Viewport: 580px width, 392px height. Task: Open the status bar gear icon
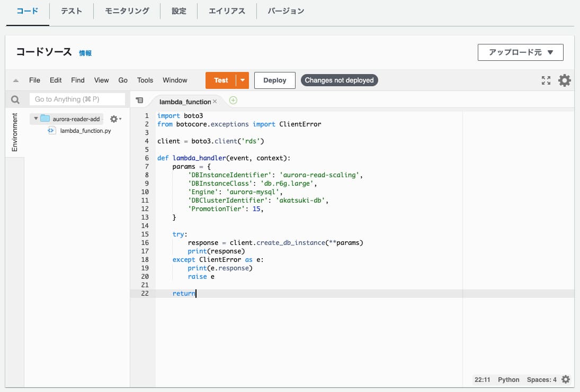[566, 379]
